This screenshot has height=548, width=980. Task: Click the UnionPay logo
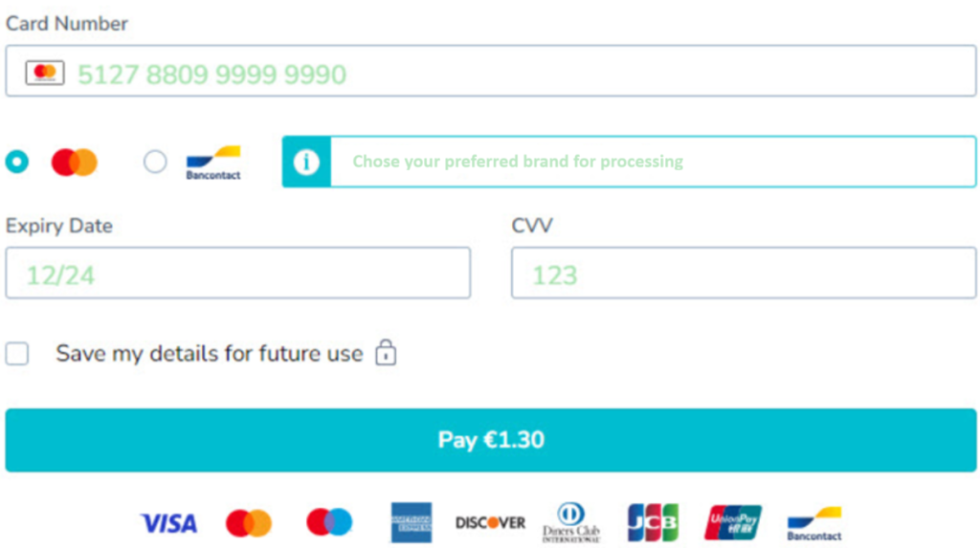point(733,523)
